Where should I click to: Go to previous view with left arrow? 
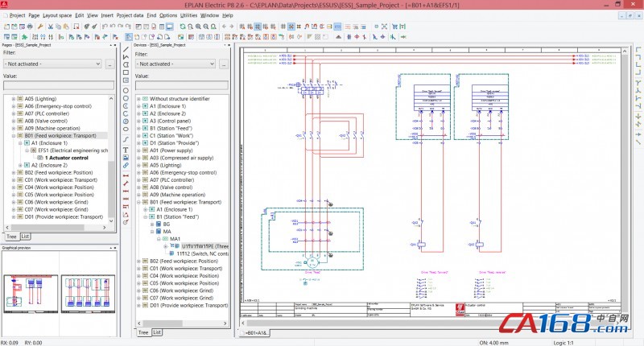coord(225,27)
